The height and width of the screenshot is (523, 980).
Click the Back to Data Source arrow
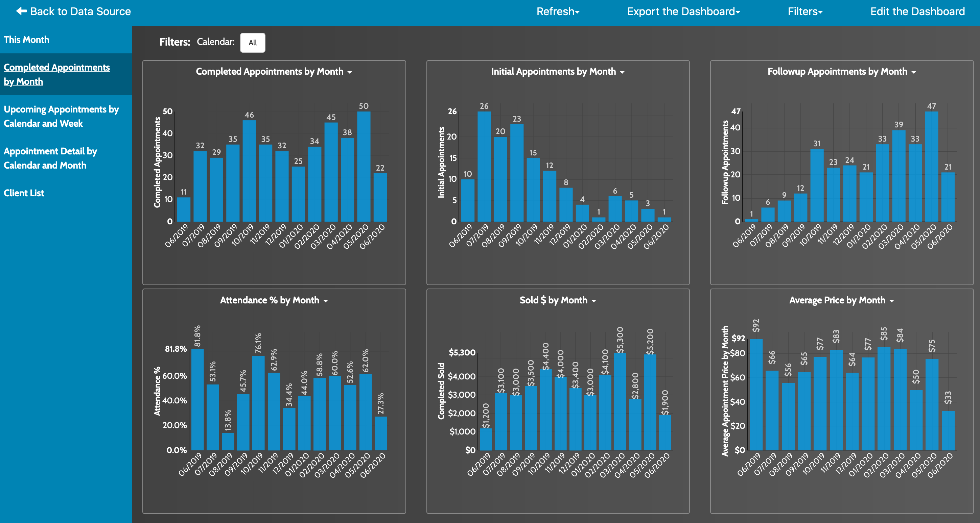[21, 11]
